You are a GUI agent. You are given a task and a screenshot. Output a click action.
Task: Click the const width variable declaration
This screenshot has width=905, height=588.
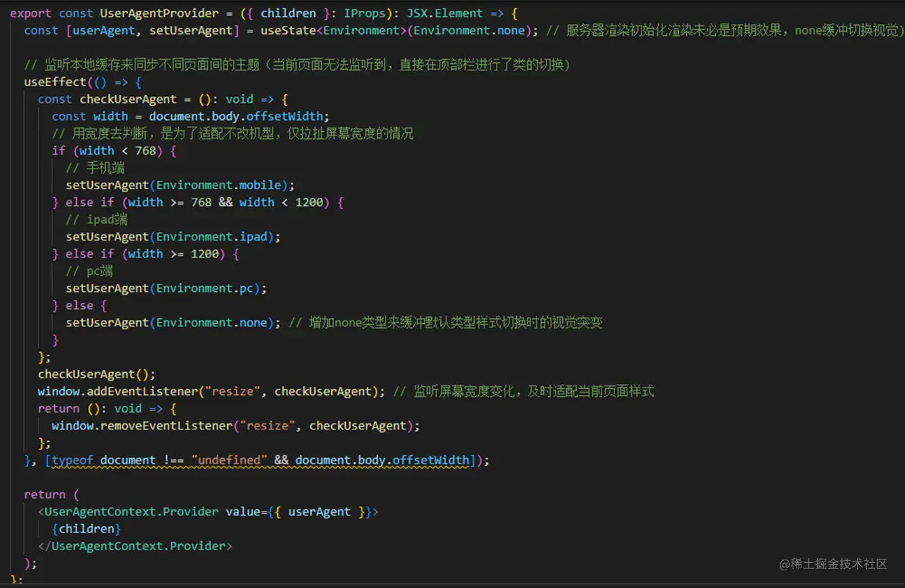point(90,117)
